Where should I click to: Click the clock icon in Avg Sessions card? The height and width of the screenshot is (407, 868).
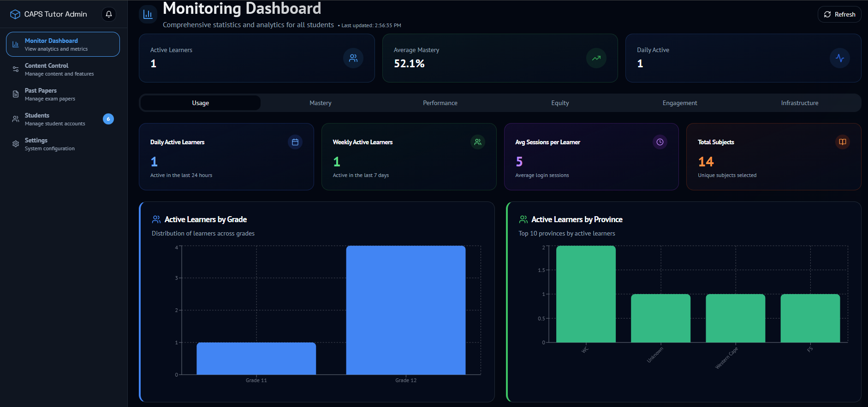click(660, 142)
